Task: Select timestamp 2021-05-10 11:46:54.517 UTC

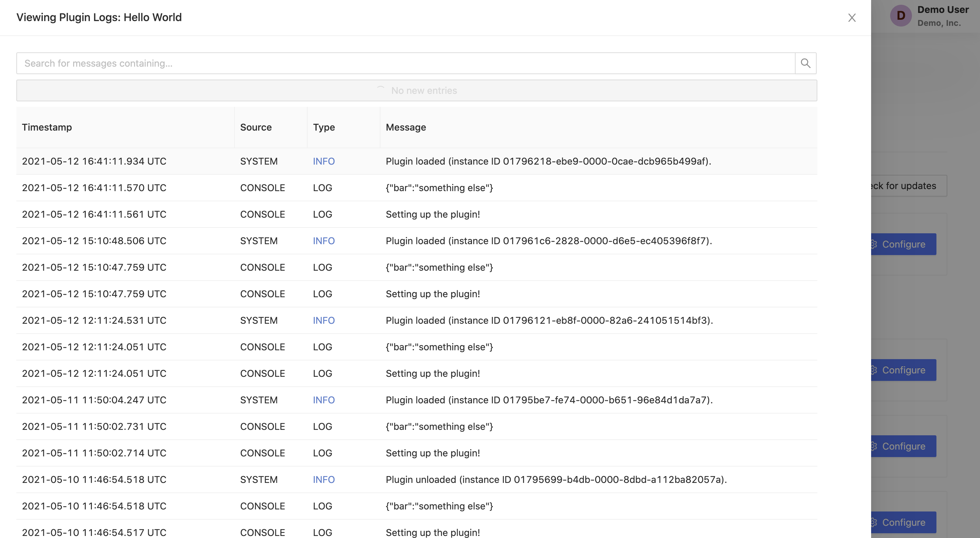Action: tap(94, 532)
